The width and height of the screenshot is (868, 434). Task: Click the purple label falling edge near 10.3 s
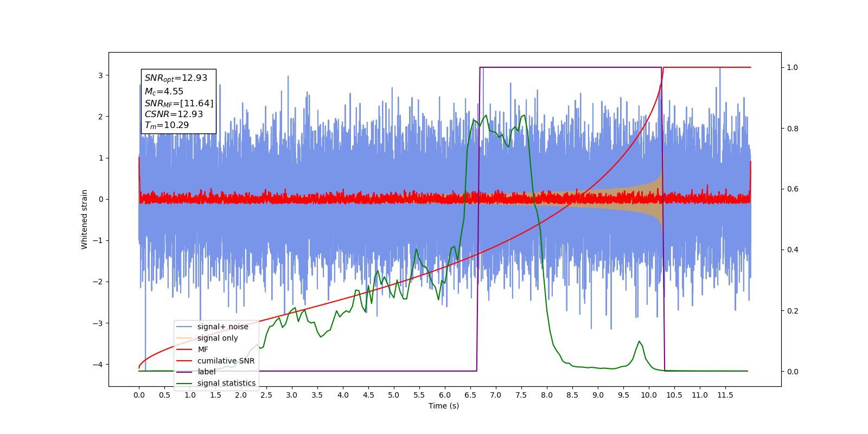(663, 219)
